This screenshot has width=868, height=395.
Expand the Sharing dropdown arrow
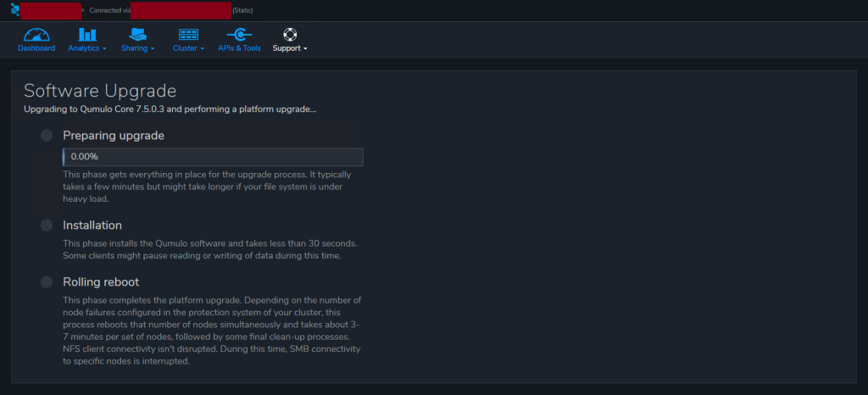tap(153, 49)
